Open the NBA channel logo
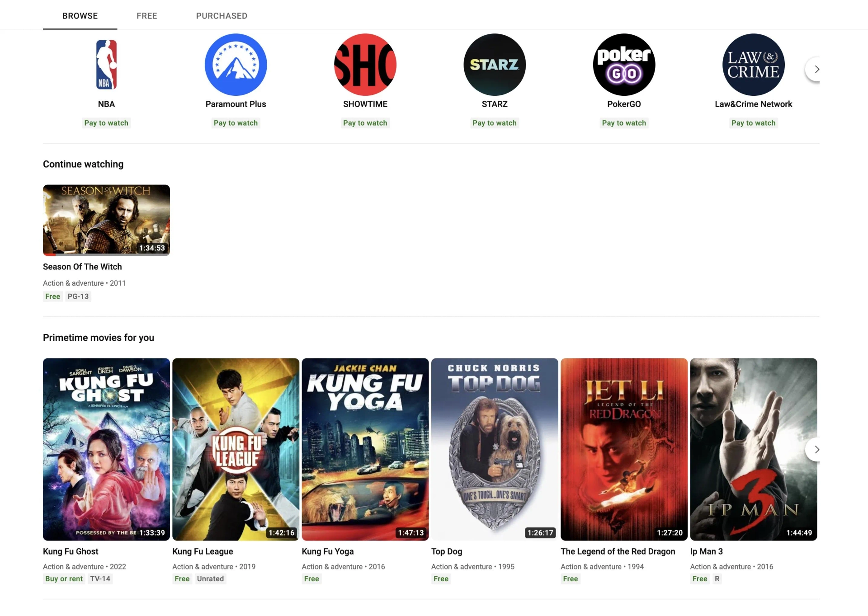868x616 pixels. click(x=106, y=65)
